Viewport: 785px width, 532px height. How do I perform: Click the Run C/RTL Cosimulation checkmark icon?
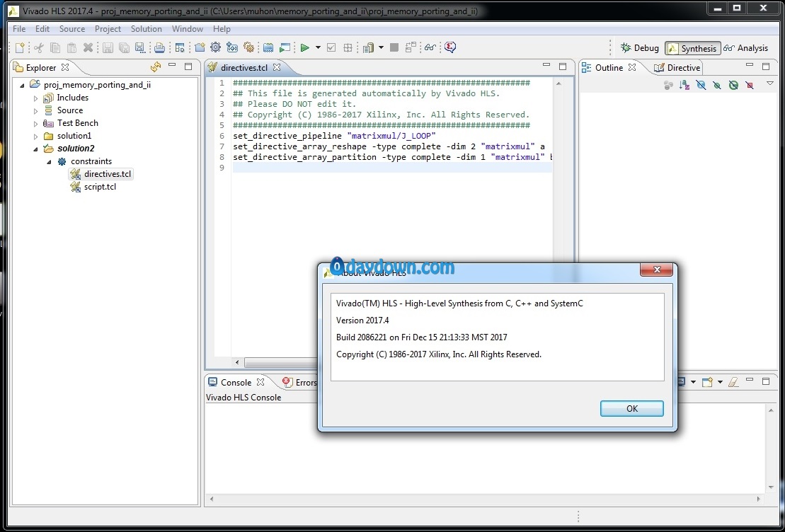pos(331,47)
